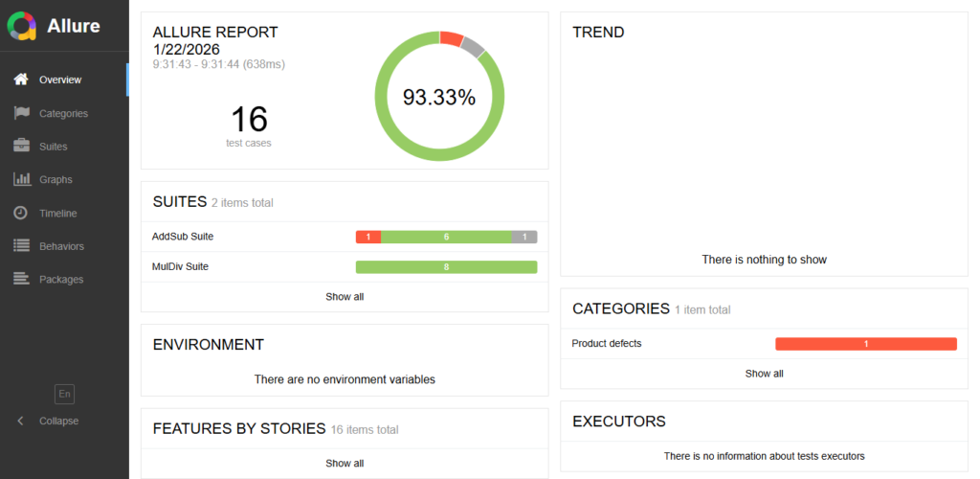This screenshot has width=980, height=479.
Task: Click the green bar of MulDiv Suite
Action: (x=446, y=267)
